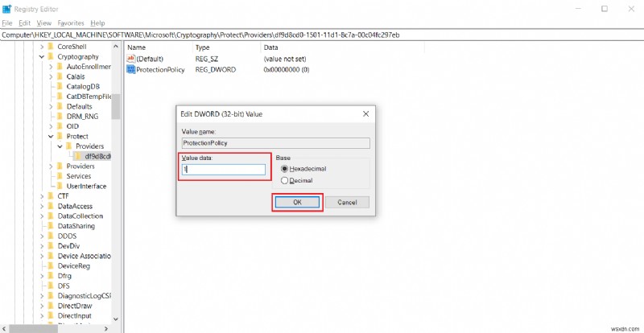The image size is (644, 333).
Task: Click the registry path address bar
Action: point(322,35)
